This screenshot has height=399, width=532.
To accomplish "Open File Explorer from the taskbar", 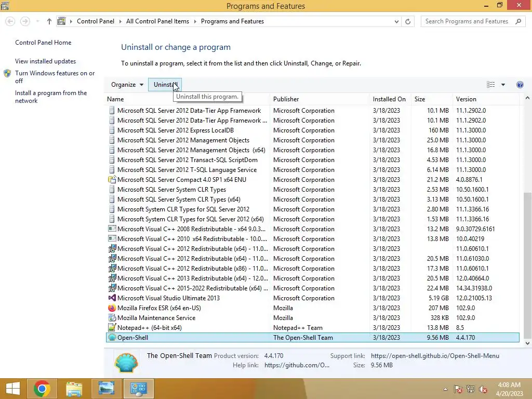I will click(74, 389).
